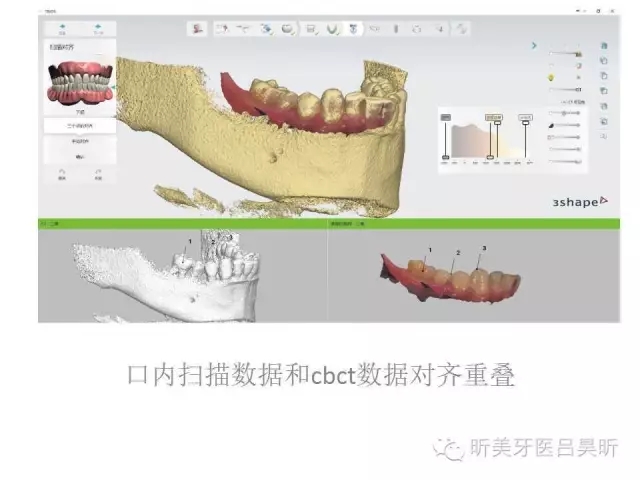The height and width of the screenshot is (480, 640).
Task: Click the topmost view cube icon on right edge
Action: (x=604, y=46)
